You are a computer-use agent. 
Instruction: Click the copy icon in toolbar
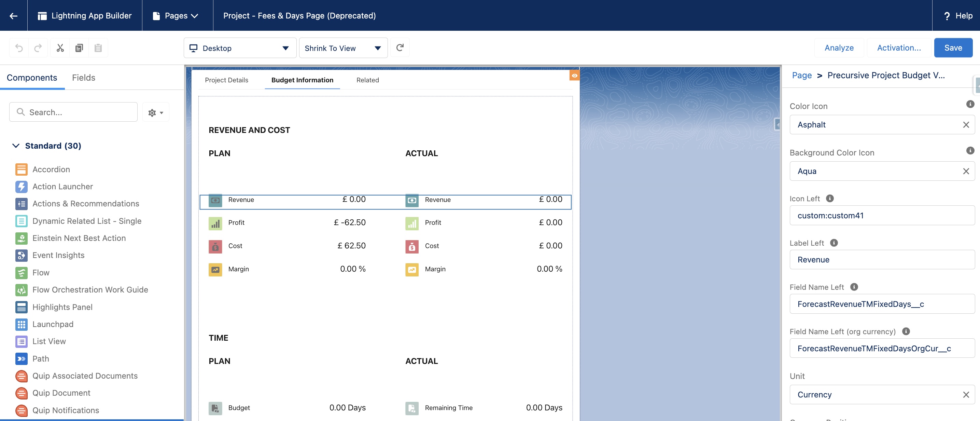79,48
